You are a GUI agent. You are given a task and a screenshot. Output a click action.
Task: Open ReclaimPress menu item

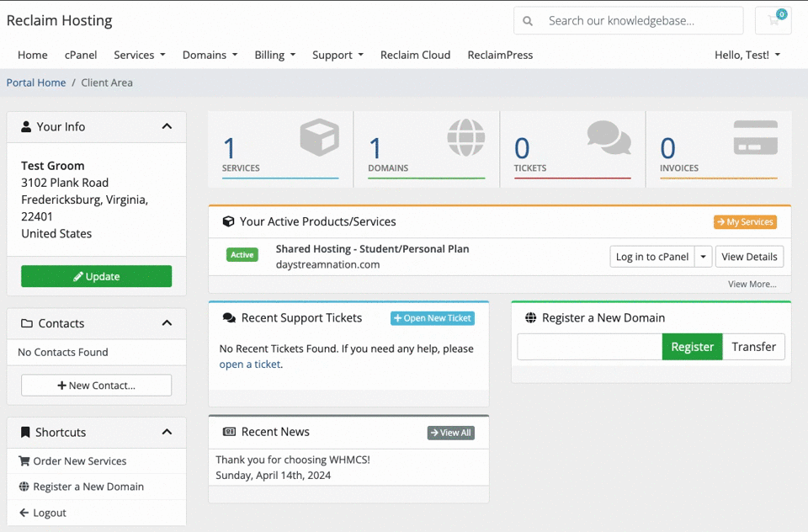click(x=500, y=56)
